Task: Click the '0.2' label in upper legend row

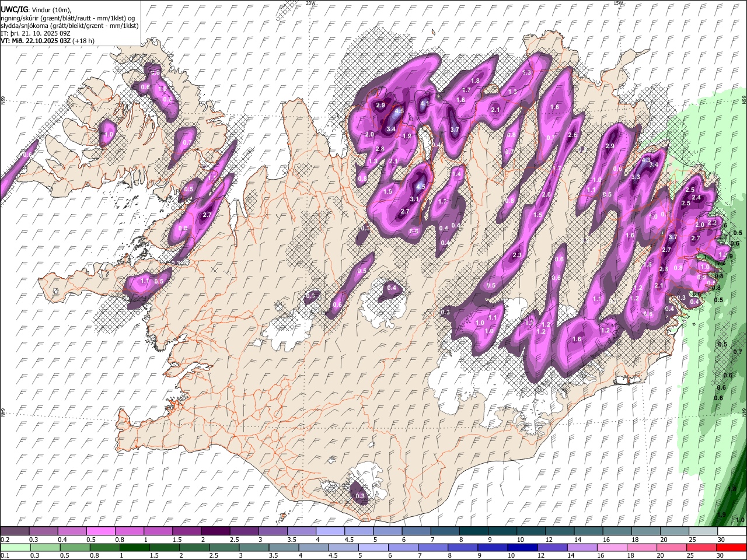Action: (x=5, y=540)
